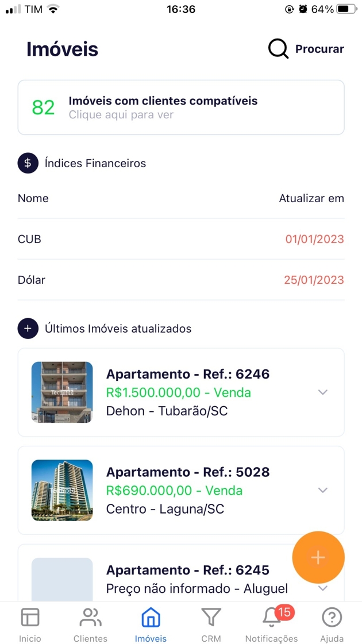Tap the Centro Laguna tower photo thumbnail
The height and width of the screenshot is (644, 362).
pos(62,490)
